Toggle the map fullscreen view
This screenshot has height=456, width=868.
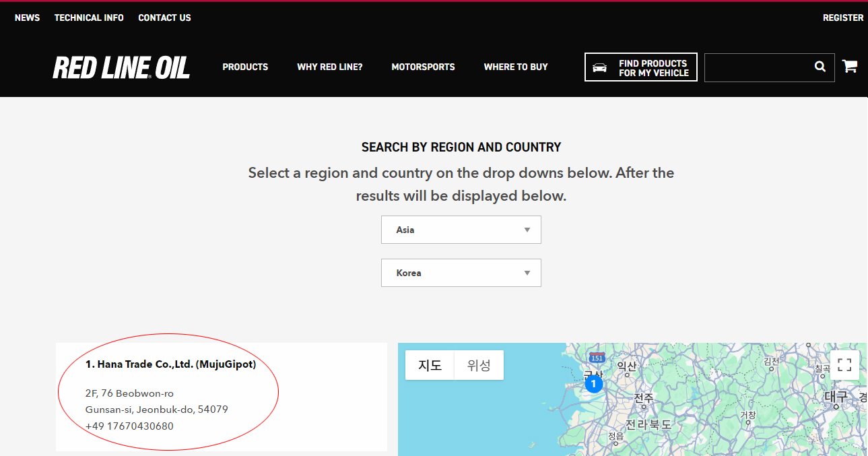pos(844,365)
